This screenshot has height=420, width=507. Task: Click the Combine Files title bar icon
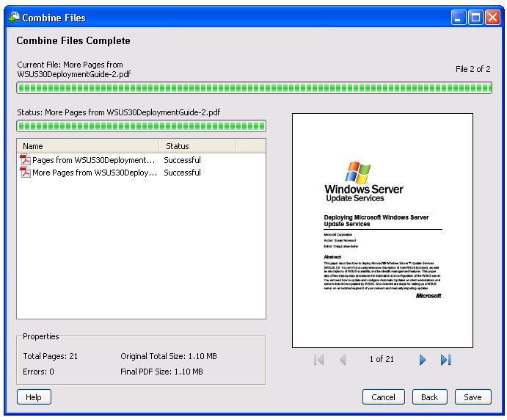pos(14,17)
